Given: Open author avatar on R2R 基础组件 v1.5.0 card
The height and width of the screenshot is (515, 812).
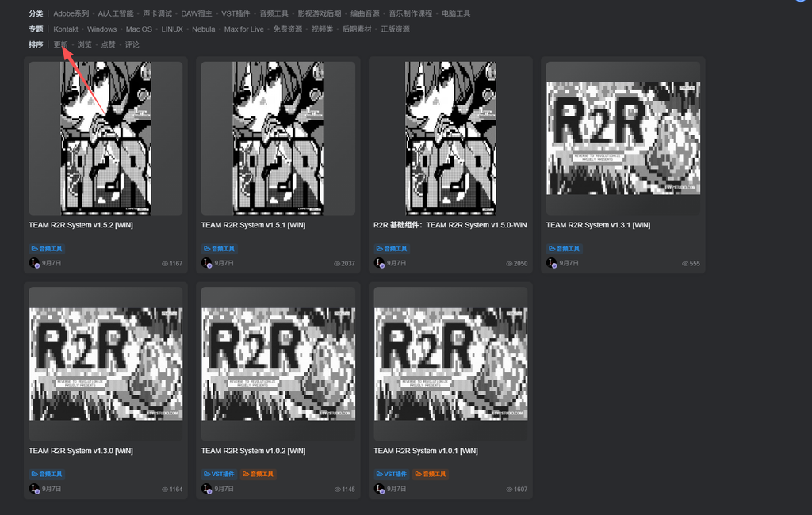Looking at the screenshot, I should 380,263.
